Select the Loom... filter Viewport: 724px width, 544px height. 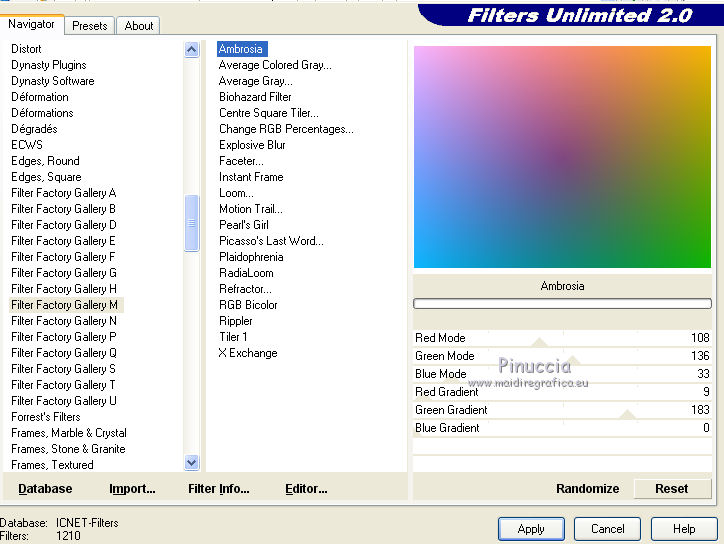[x=236, y=193]
